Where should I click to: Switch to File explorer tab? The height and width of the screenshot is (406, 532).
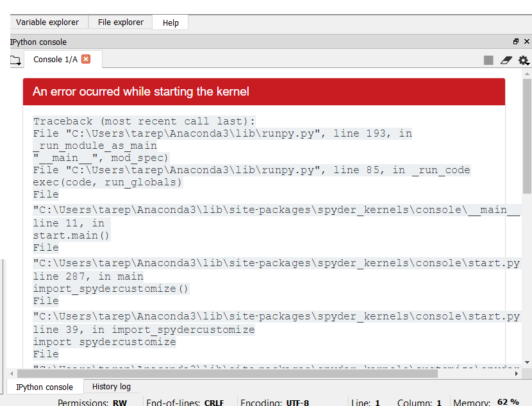click(x=121, y=22)
